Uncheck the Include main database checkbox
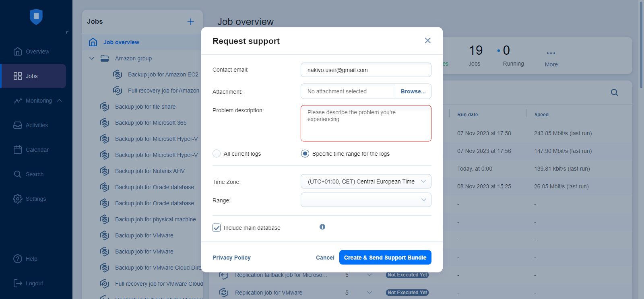This screenshot has width=644, height=299. coord(217,228)
